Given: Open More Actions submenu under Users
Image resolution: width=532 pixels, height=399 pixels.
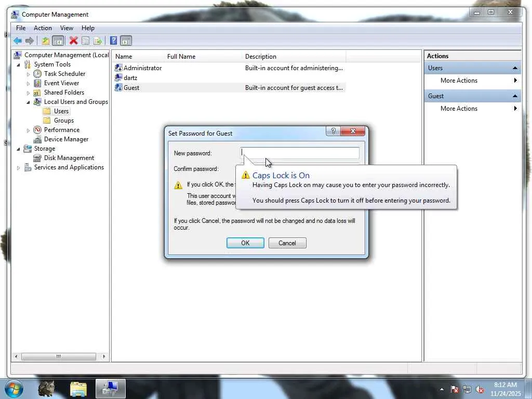Looking at the screenshot, I should pyautogui.click(x=472, y=81).
